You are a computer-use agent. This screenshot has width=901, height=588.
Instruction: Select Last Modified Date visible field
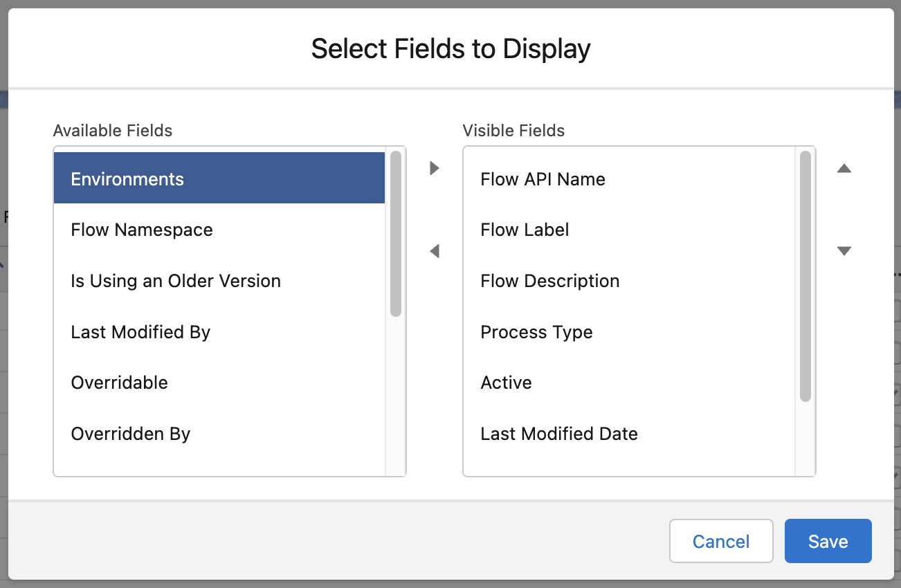coord(629,434)
